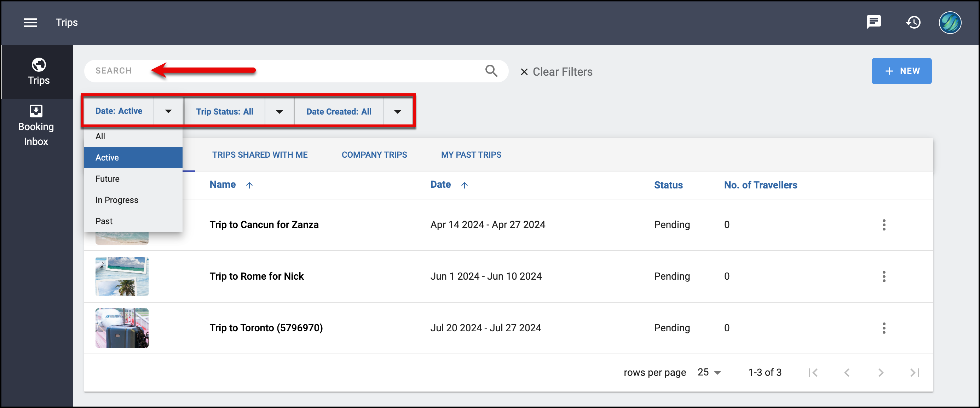Select Active in the date dropdown
The height and width of the screenshot is (408, 980).
point(133,158)
